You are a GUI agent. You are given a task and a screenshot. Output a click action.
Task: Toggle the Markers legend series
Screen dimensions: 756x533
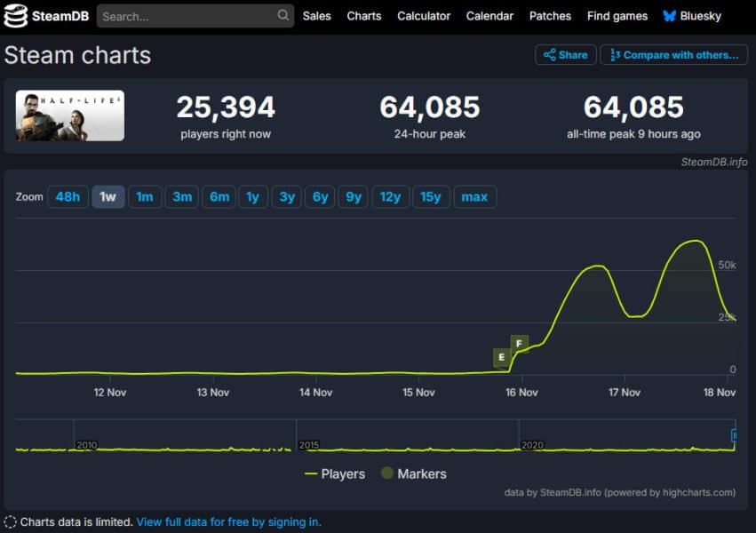click(413, 473)
